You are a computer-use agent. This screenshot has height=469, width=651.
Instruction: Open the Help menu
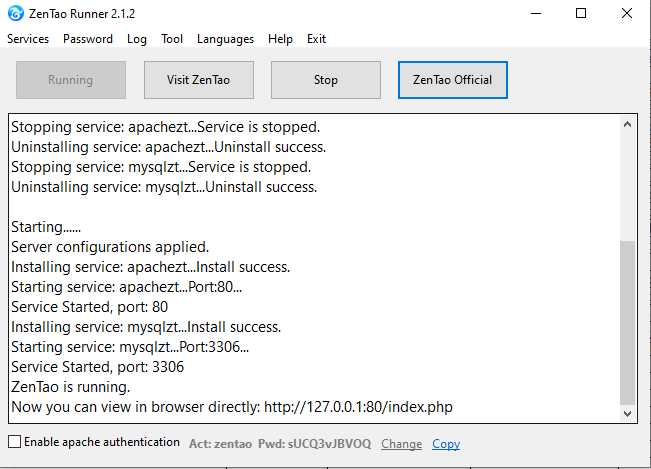[280, 39]
